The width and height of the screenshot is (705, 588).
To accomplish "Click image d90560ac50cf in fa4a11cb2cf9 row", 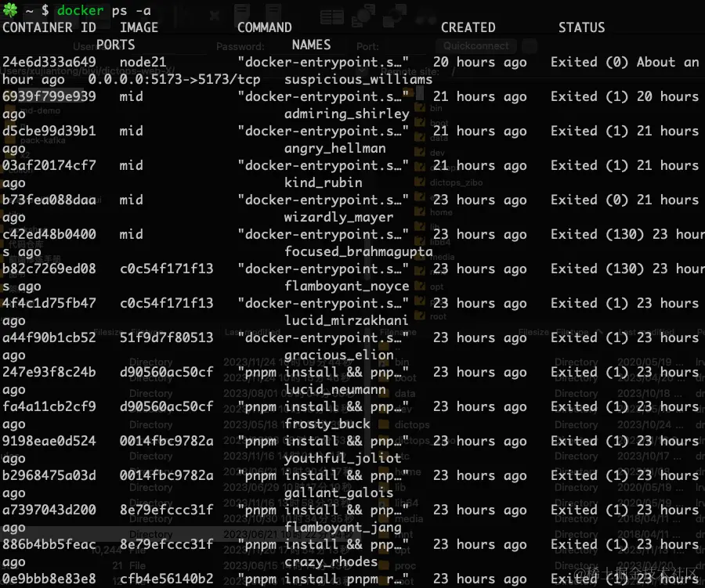I will 166,407.
